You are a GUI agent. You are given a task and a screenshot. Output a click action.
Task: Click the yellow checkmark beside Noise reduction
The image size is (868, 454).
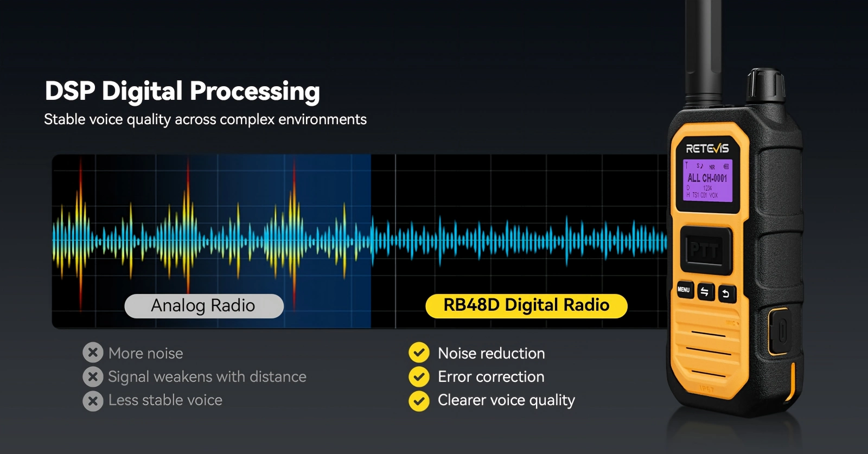pos(419,353)
